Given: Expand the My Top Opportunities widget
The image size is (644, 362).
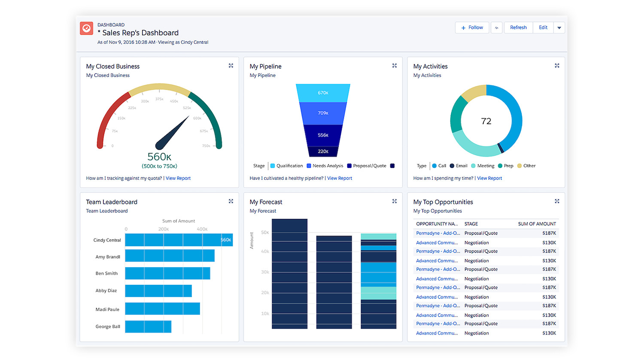Looking at the screenshot, I should pos(557,201).
